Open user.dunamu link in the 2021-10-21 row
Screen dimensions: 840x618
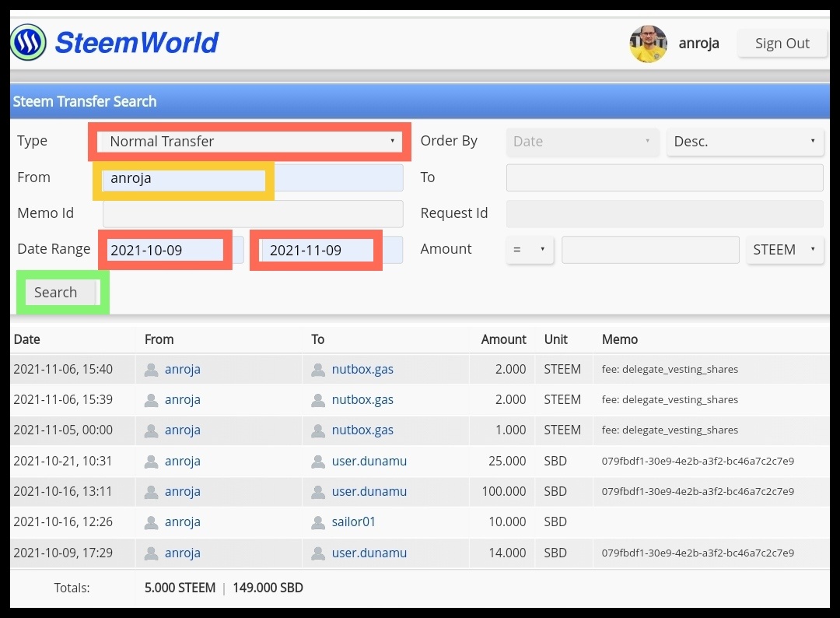[x=369, y=461]
